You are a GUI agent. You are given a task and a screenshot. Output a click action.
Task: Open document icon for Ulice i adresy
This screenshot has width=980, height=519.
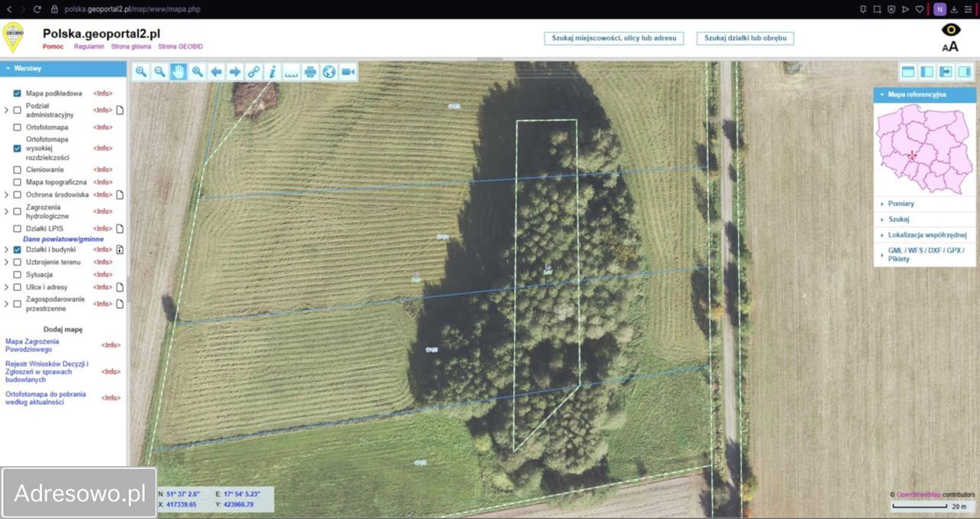pyautogui.click(x=119, y=287)
